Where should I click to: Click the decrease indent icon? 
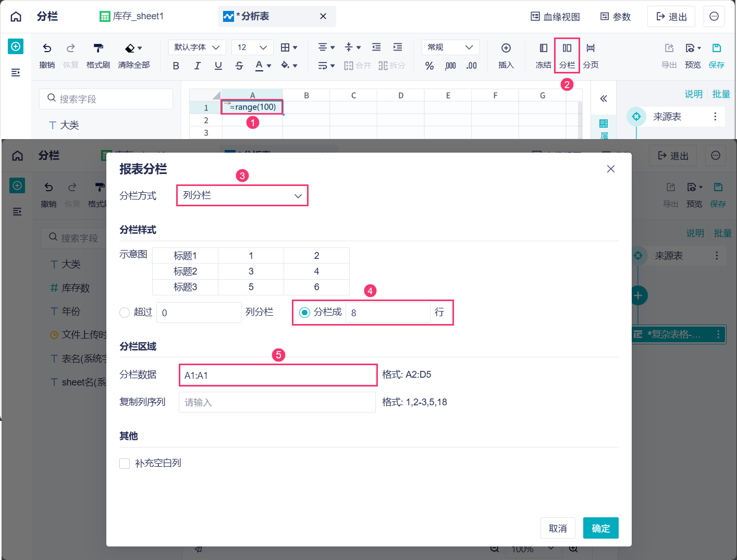click(x=376, y=47)
